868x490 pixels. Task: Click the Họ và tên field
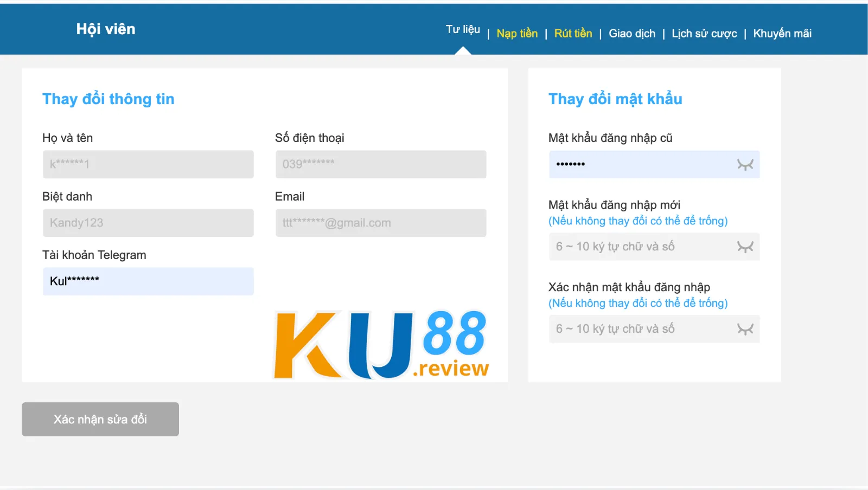pos(148,164)
